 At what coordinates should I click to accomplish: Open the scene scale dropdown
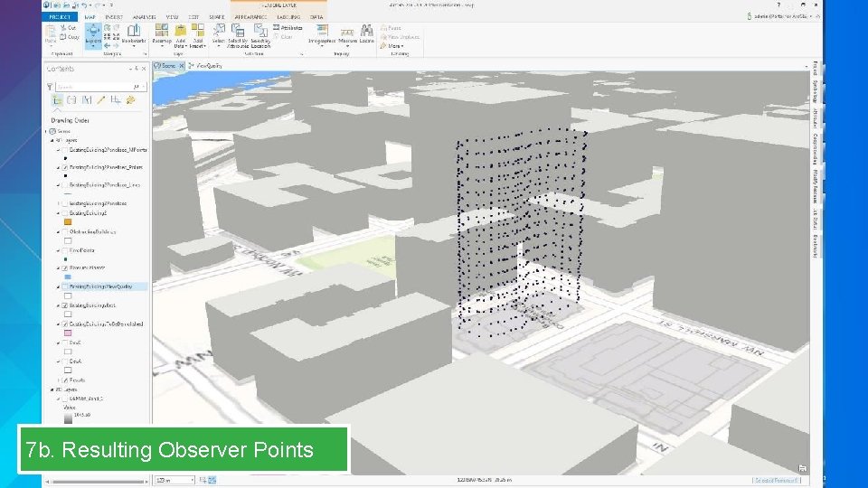point(192,480)
